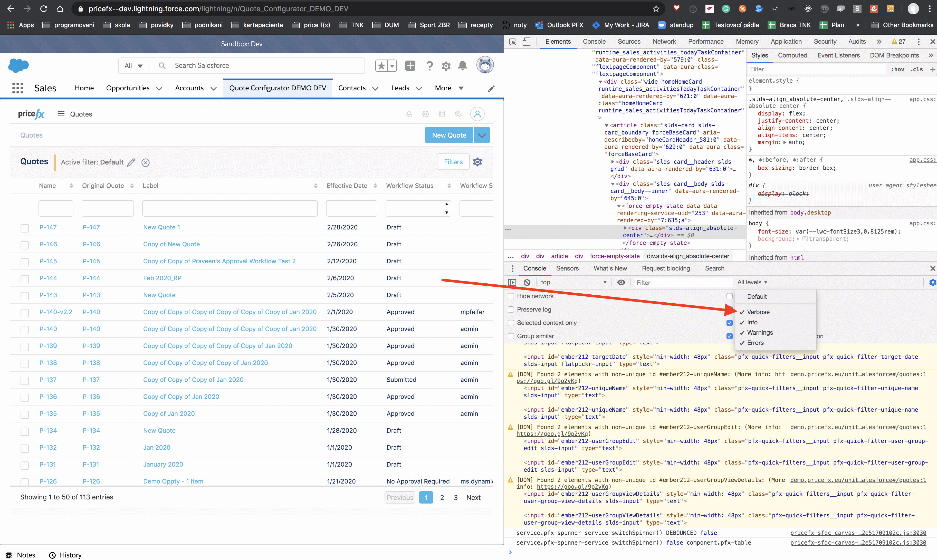This screenshot has height=560, width=937.
Task: Click the Filters button
Action: pos(453,162)
